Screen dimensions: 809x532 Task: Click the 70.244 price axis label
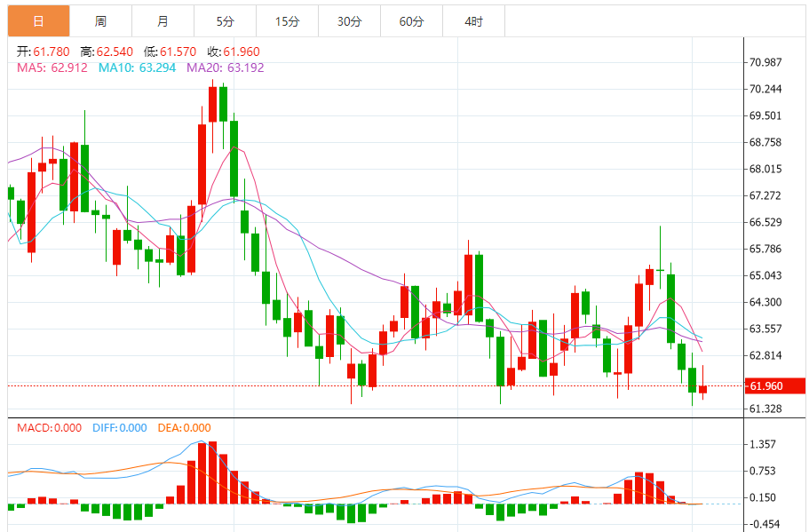[x=765, y=90]
